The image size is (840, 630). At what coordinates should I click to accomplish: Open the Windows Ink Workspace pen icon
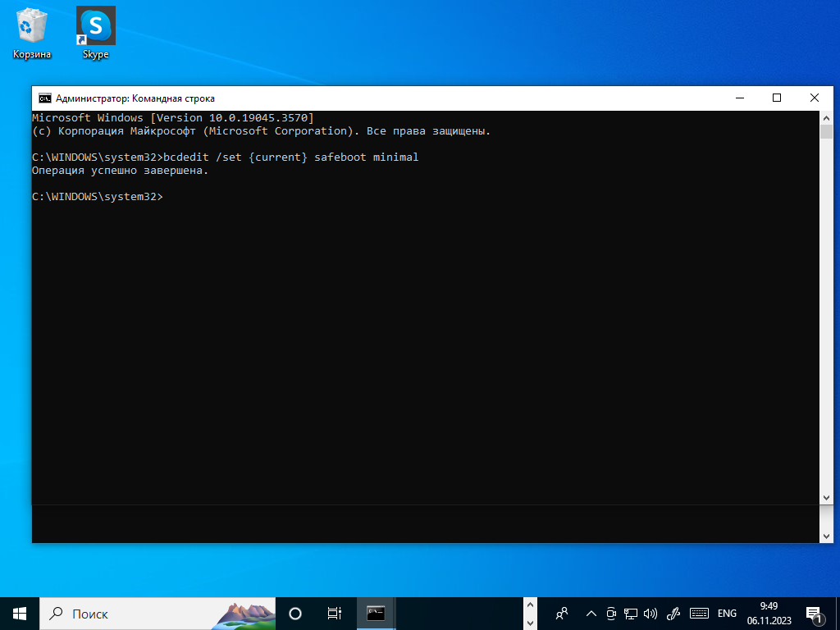[x=673, y=614]
